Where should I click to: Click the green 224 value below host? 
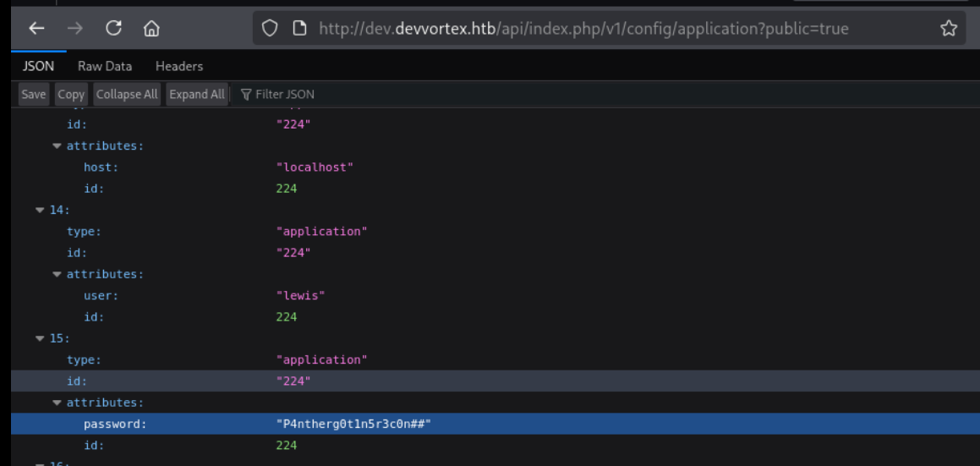(287, 189)
